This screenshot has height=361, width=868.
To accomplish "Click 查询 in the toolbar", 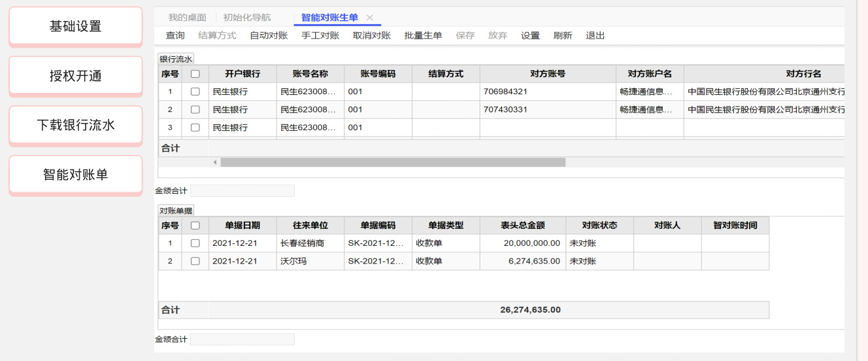I will (x=175, y=35).
